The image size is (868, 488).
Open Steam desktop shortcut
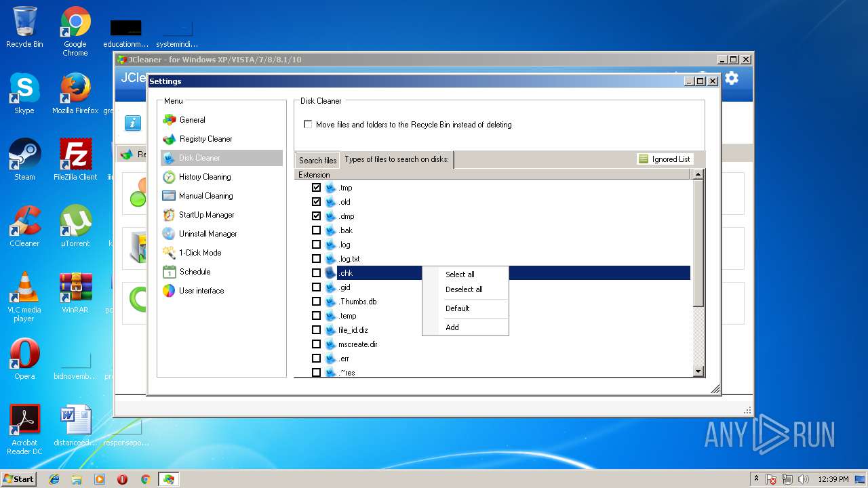[x=24, y=160]
